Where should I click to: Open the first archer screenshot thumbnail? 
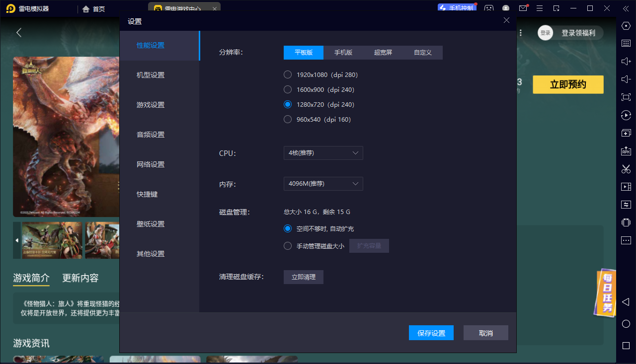pyautogui.click(x=52, y=240)
